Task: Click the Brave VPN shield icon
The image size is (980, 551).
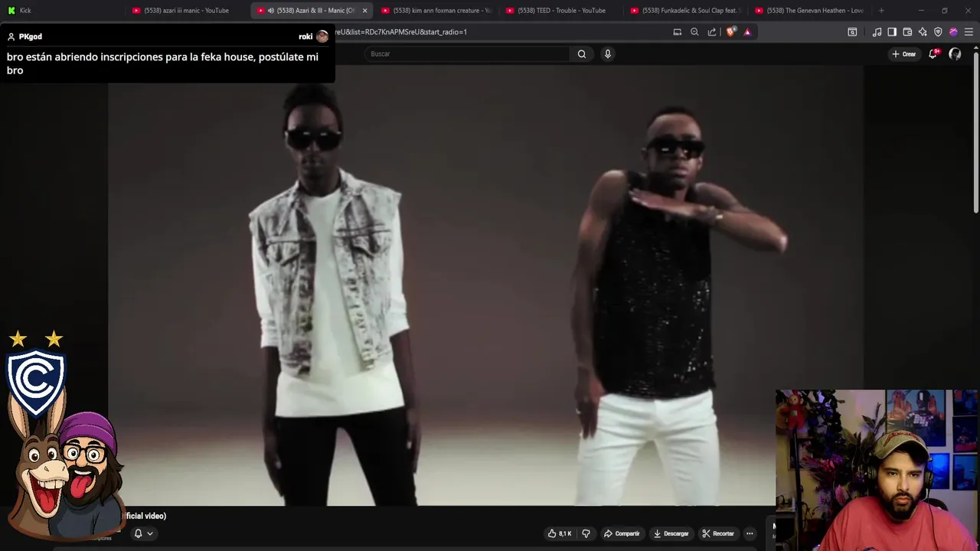Action: (938, 32)
